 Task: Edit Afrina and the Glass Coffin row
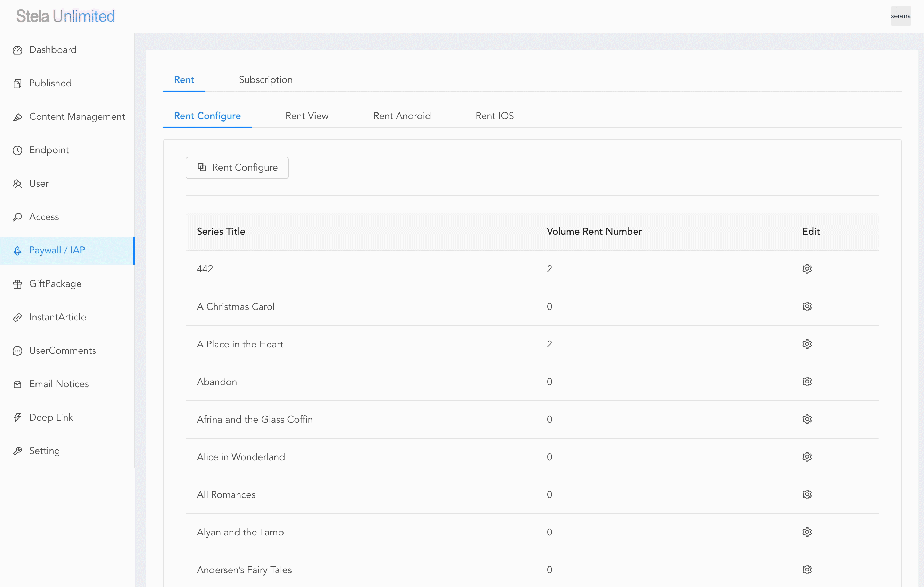pyautogui.click(x=806, y=419)
